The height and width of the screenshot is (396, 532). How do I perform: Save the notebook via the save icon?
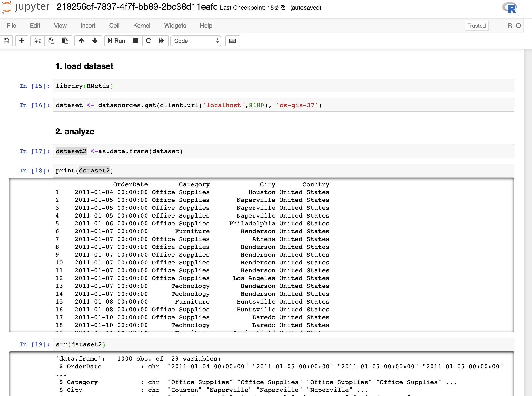click(6, 41)
